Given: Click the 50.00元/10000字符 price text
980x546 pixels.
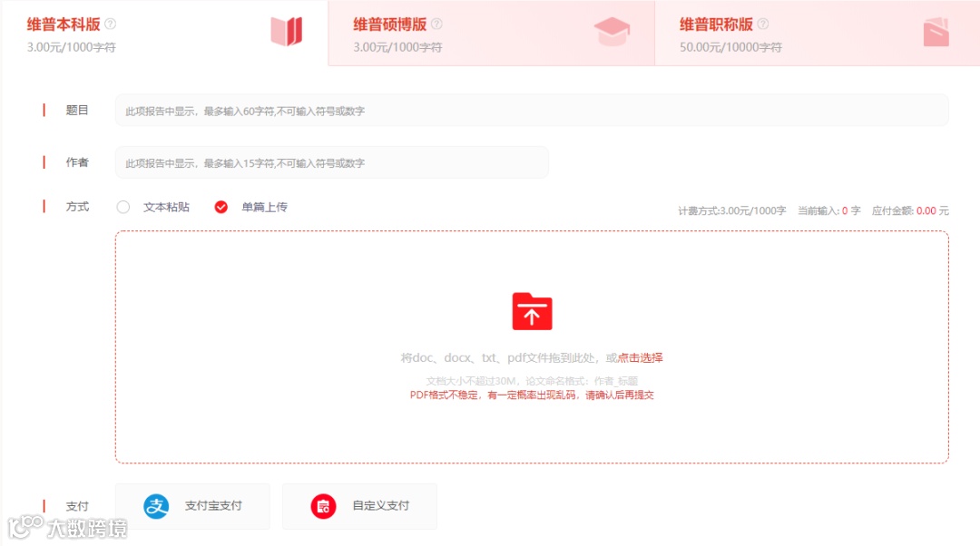Looking at the screenshot, I should [730, 47].
